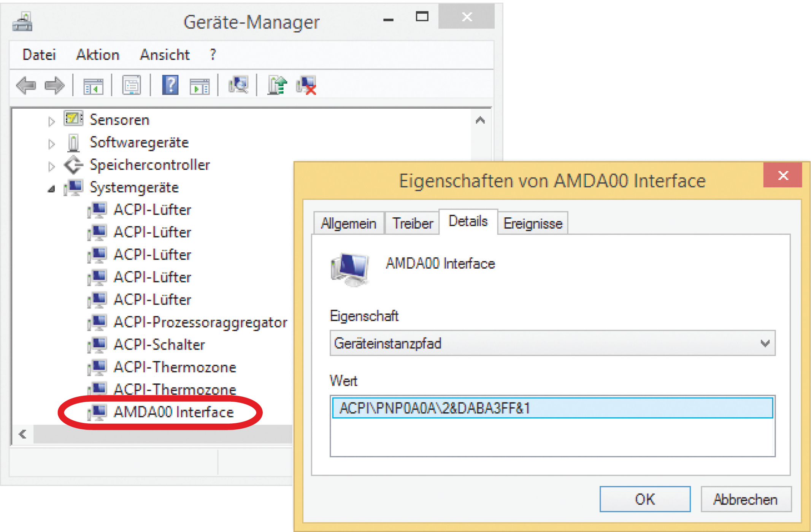Collapse the Systemgeräte node
The width and height of the screenshot is (811, 532).
[51, 189]
